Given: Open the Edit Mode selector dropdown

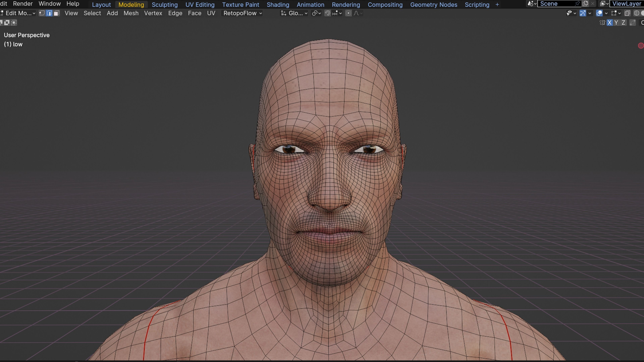Looking at the screenshot, I should [19, 13].
